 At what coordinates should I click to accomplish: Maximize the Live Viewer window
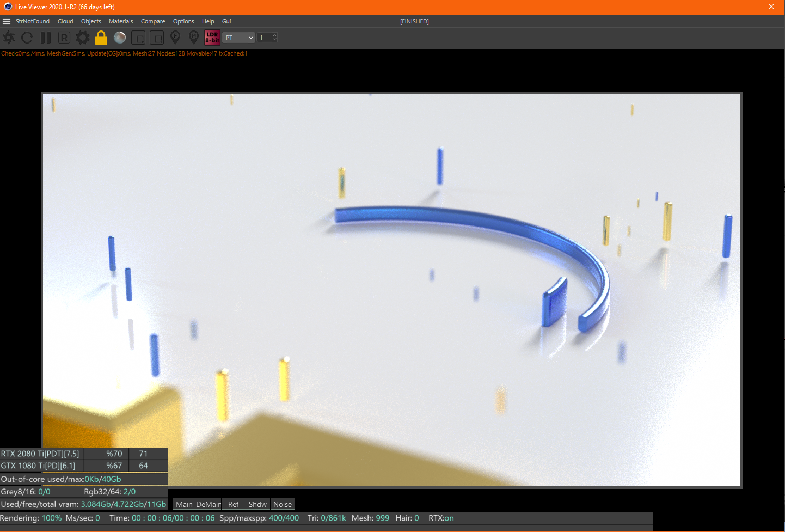[x=746, y=7]
